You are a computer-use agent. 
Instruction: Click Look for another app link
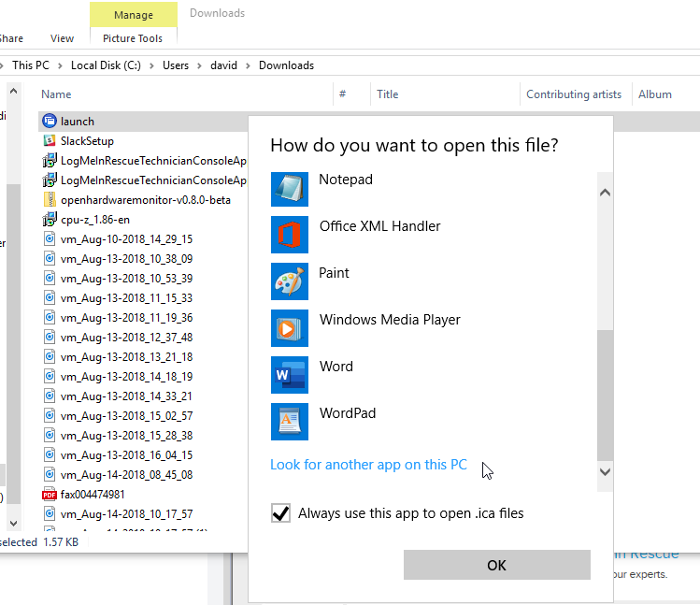(x=368, y=465)
